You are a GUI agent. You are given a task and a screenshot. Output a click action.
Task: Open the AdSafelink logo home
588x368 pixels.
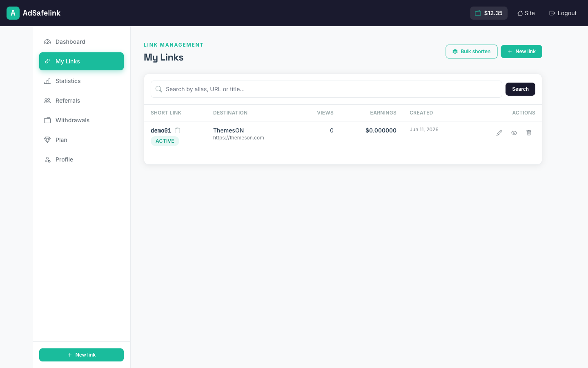click(x=33, y=13)
